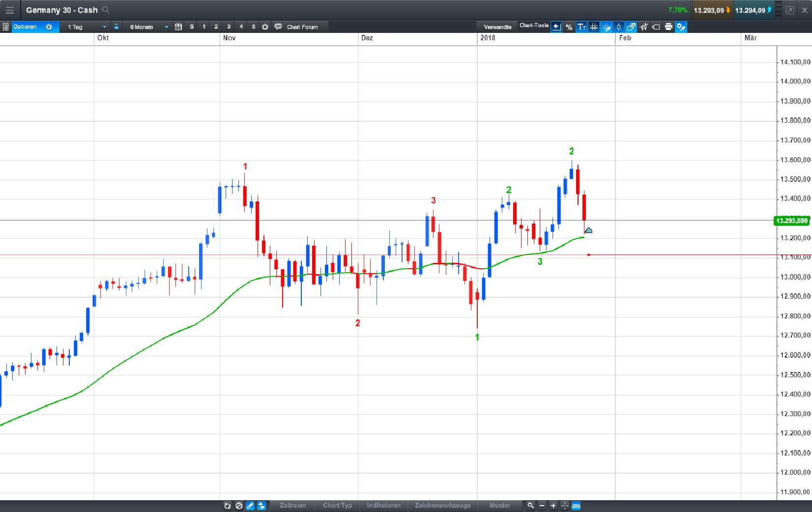The width and height of the screenshot is (812, 512).
Task: Click the candlestick chart type icon
Action: (619, 27)
